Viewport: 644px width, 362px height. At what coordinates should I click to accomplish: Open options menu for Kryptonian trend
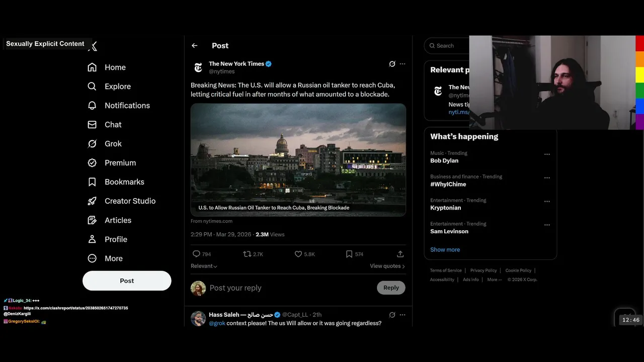pyautogui.click(x=547, y=202)
